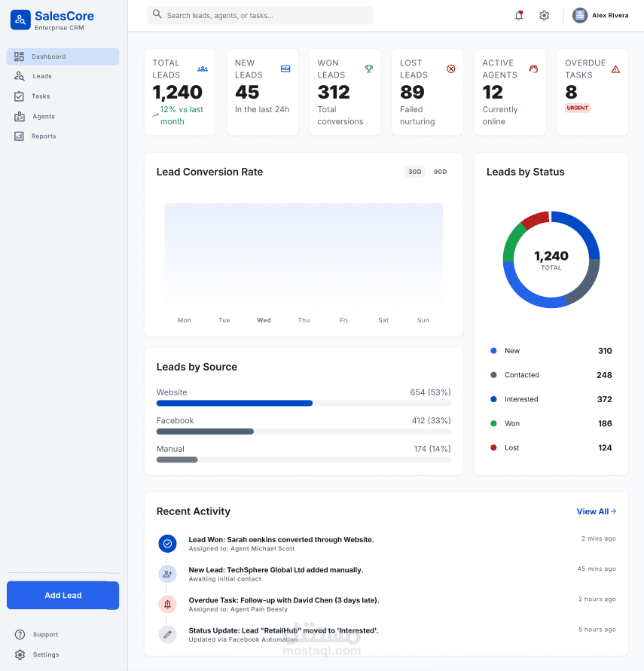
Task: Click the Lead Won checkmark activity icon
Action: [167, 544]
